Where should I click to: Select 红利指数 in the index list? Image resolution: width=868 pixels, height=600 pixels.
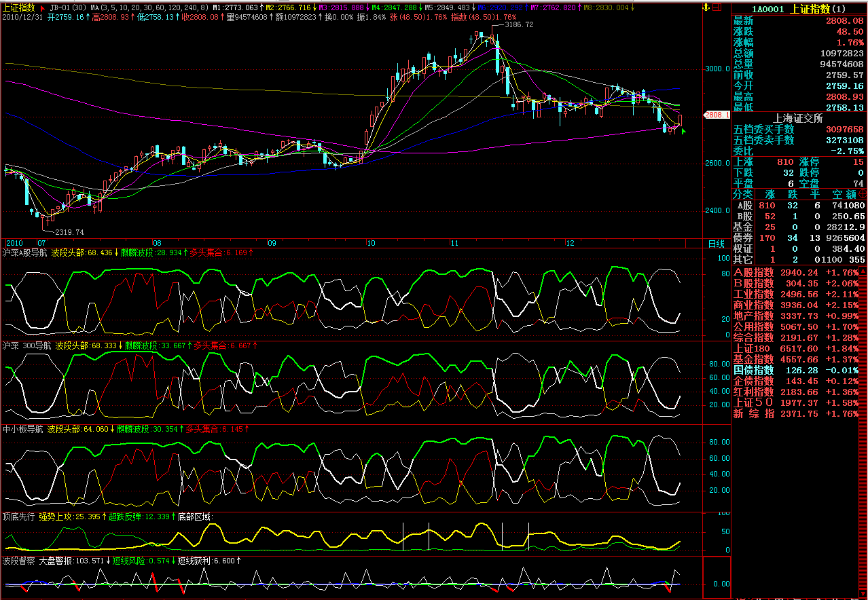[x=795, y=392]
